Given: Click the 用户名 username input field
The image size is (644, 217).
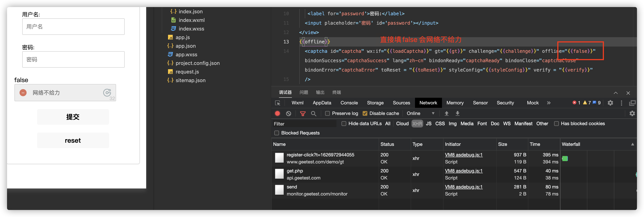Looking at the screenshot, I should point(73,27).
